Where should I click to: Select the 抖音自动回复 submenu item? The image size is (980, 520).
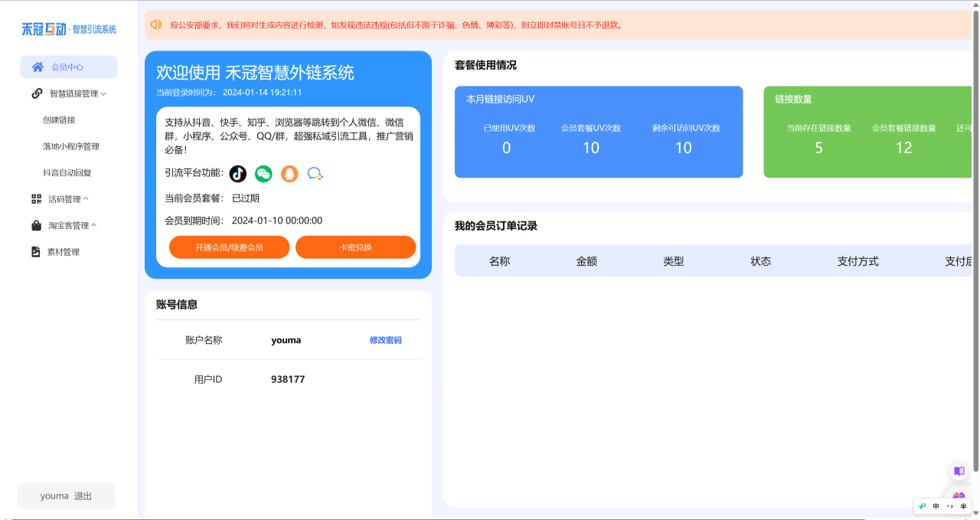pos(67,173)
